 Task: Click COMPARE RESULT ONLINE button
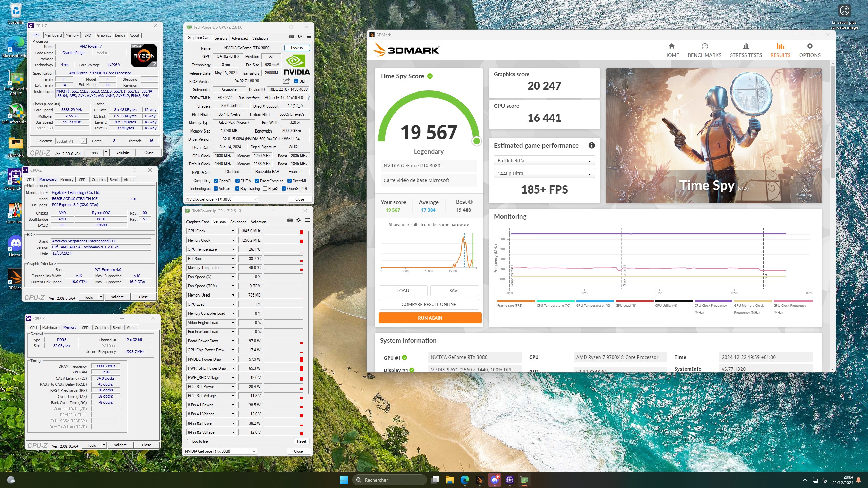tap(429, 304)
